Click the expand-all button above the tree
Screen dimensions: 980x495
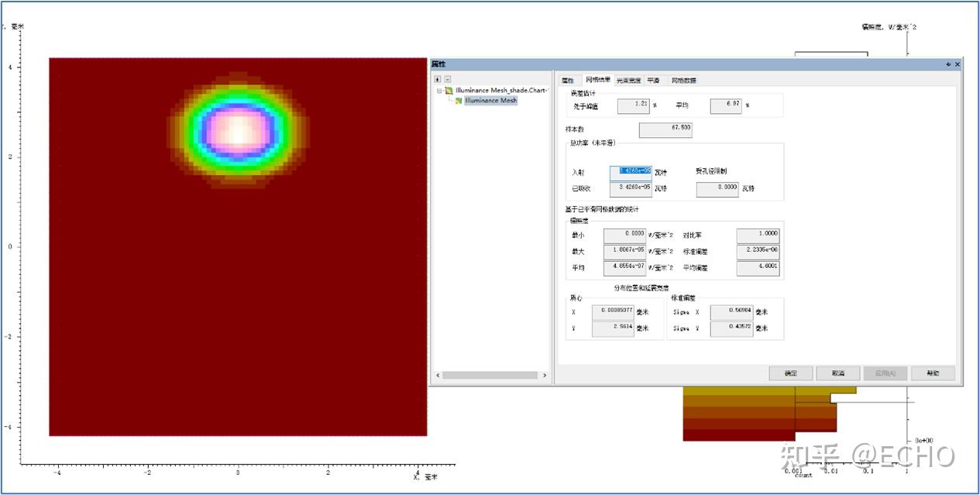click(438, 79)
